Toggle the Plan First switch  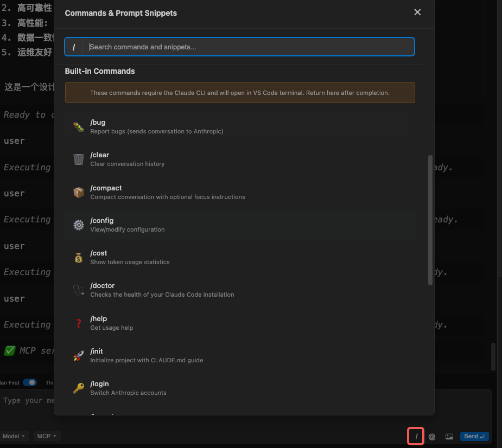30,382
